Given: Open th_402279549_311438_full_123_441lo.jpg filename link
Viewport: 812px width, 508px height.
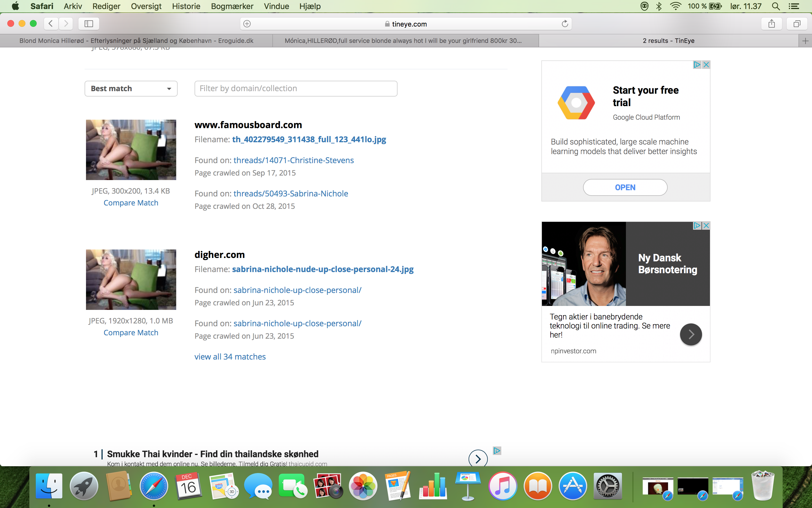Looking at the screenshot, I should click(309, 139).
